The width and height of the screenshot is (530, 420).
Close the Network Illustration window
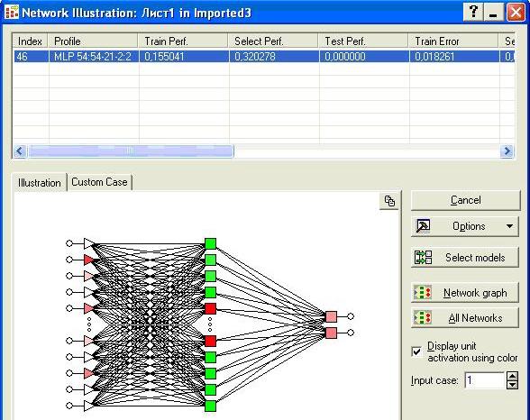[x=516, y=13]
